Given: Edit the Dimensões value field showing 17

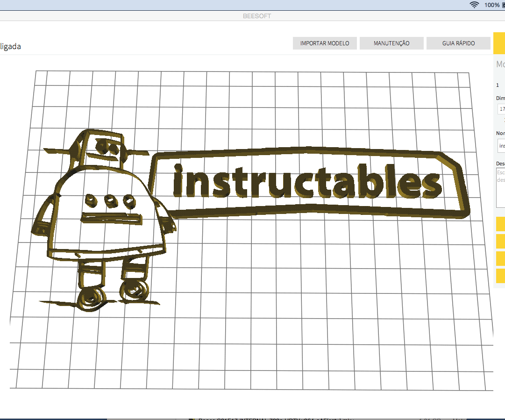Looking at the screenshot, I should pyautogui.click(x=501, y=108).
